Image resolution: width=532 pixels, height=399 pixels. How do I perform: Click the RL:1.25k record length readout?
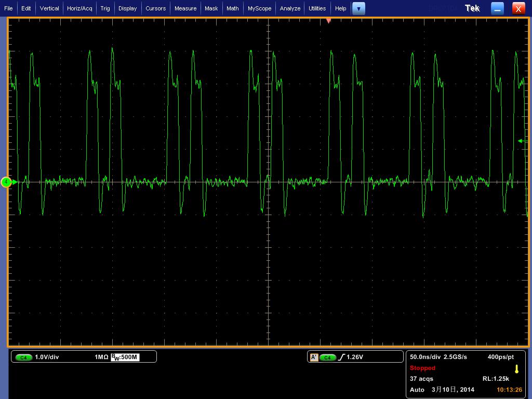point(496,379)
